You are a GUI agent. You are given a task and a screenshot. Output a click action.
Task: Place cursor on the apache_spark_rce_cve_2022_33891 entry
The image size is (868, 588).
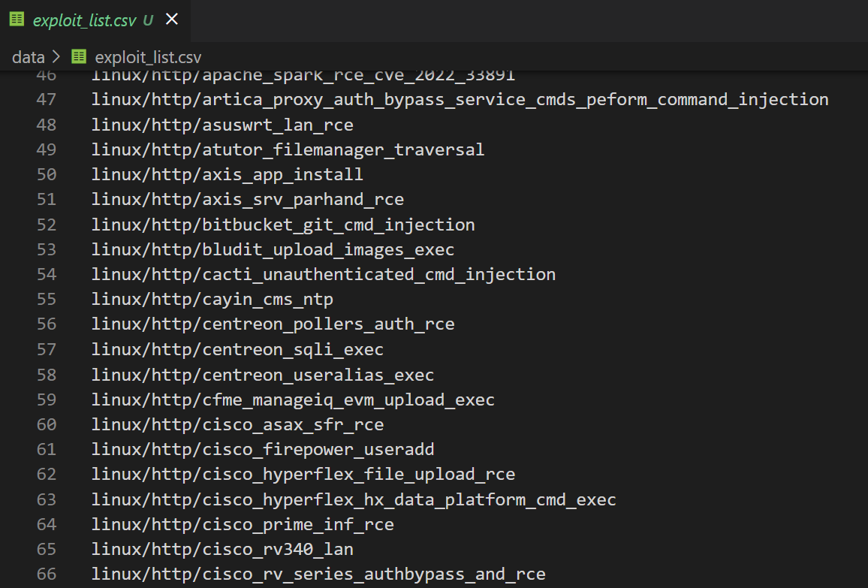coord(300,74)
